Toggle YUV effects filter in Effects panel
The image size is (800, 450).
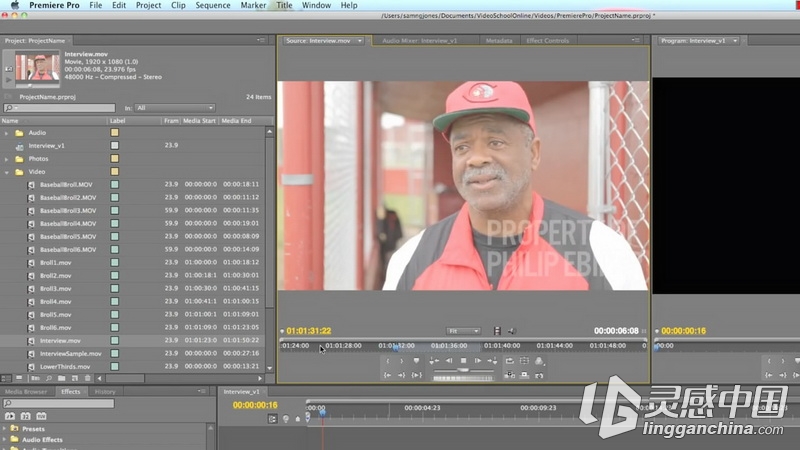41,416
